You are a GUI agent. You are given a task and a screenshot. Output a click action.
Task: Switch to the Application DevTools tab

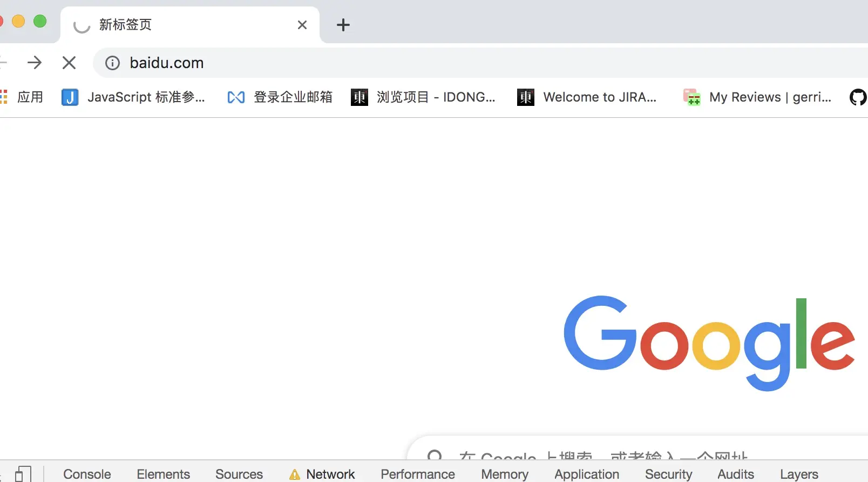tap(587, 474)
